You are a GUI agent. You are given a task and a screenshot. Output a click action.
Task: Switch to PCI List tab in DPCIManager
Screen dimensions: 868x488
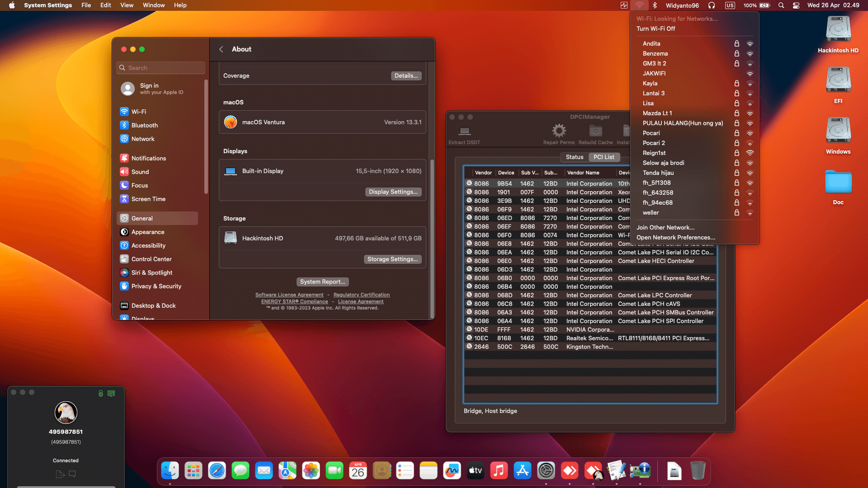coord(604,157)
